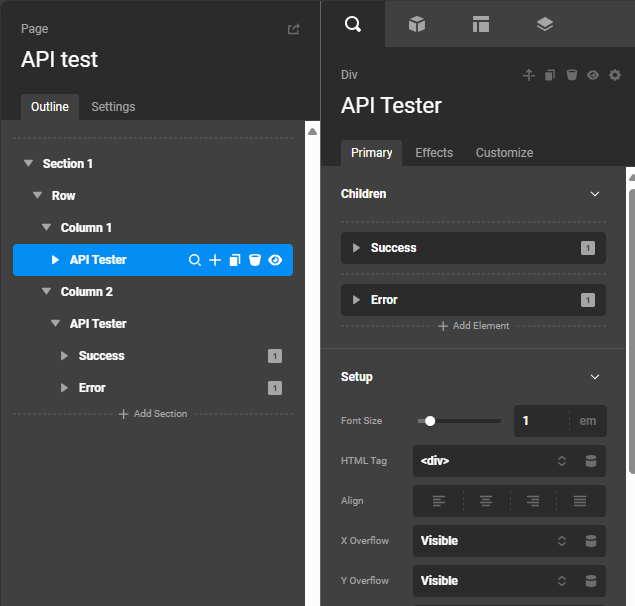Click the Inspect magnifier icon tab
This screenshot has height=606, width=635.
(x=353, y=24)
